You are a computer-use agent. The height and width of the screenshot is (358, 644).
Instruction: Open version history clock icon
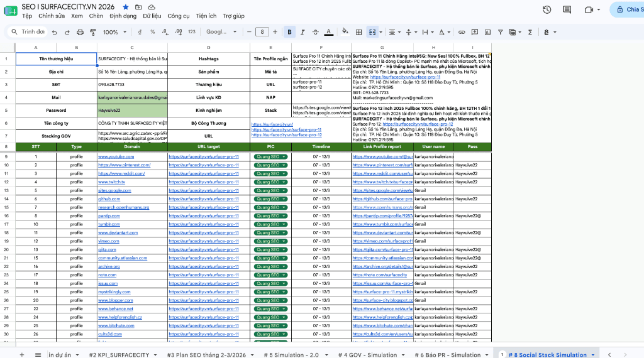click(x=547, y=10)
